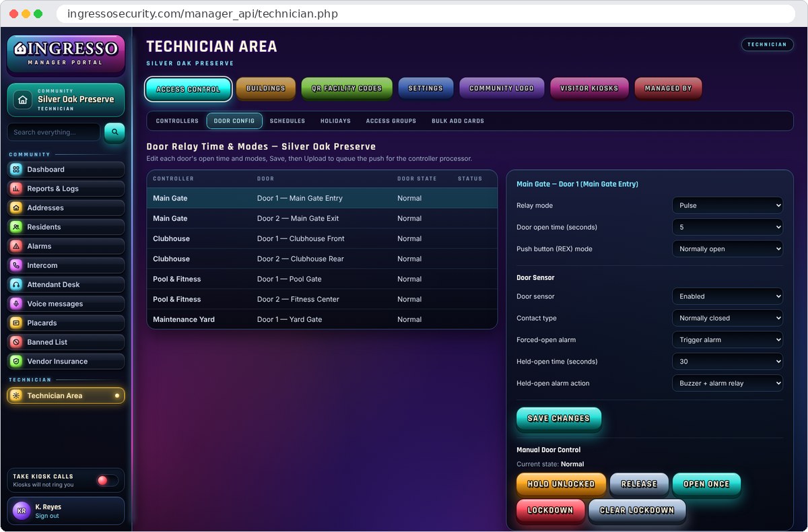This screenshot has width=808, height=532.
Task: Open the Managed By tab
Action: click(x=668, y=88)
